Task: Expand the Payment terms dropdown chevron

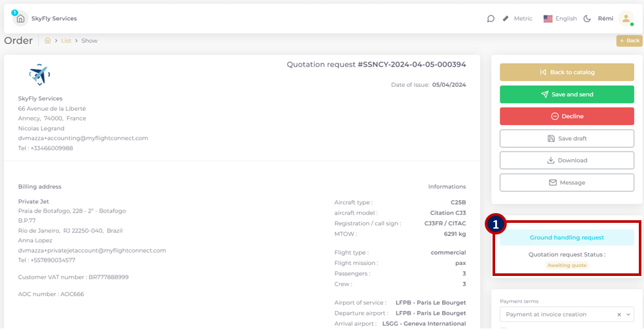Action: click(x=628, y=315)
